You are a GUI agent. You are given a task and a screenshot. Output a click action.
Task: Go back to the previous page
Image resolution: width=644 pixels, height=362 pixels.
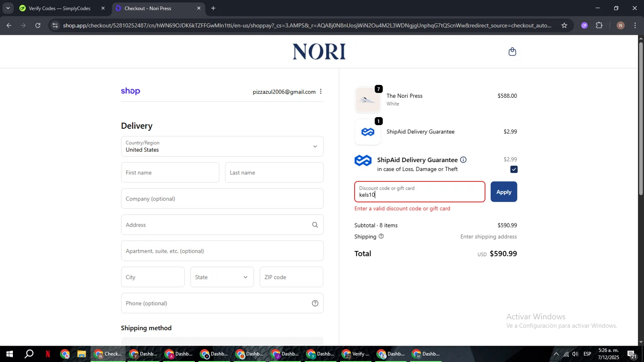[9, 25]
